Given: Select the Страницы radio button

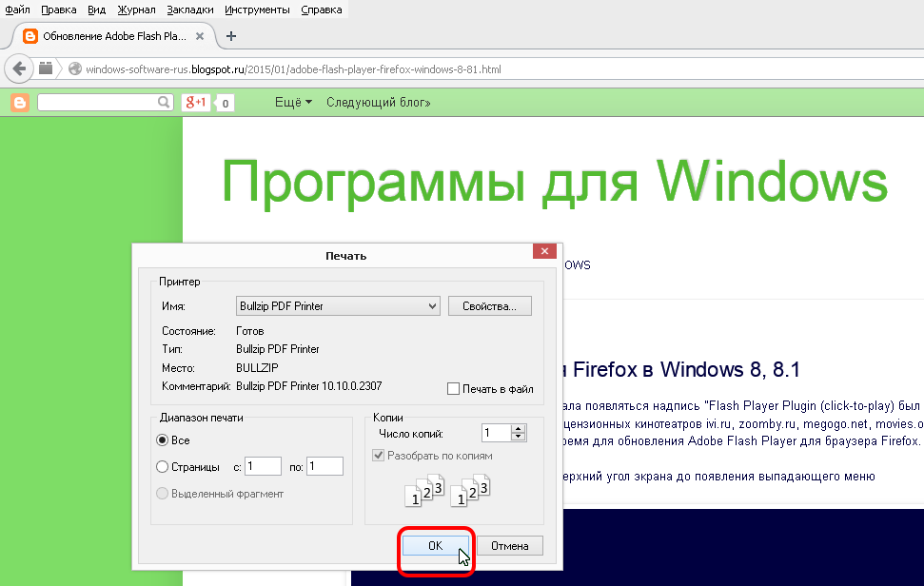Looking at the screenshot, I should pyautogui.click(x=162, y=466).
